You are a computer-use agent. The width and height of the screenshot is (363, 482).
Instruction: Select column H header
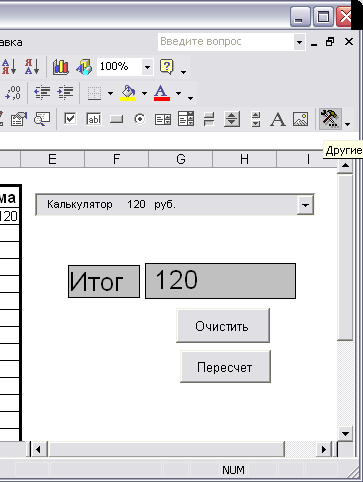245,159
